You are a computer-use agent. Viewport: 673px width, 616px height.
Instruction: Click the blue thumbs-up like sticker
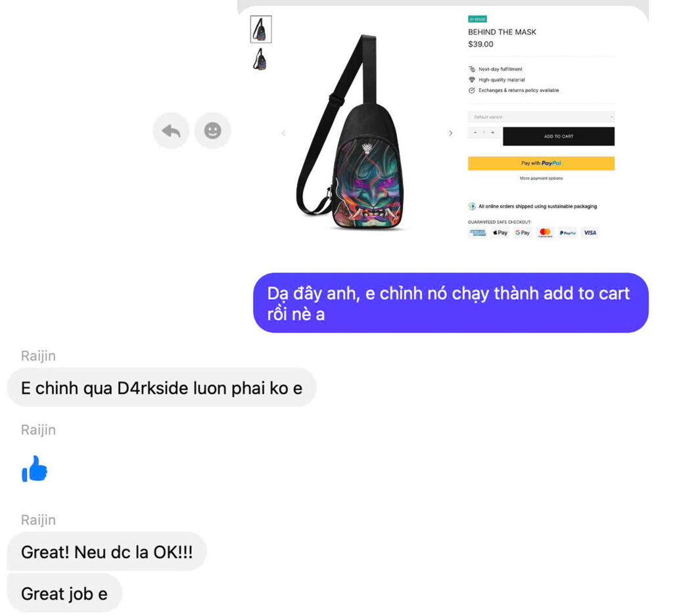click(34, 469)
